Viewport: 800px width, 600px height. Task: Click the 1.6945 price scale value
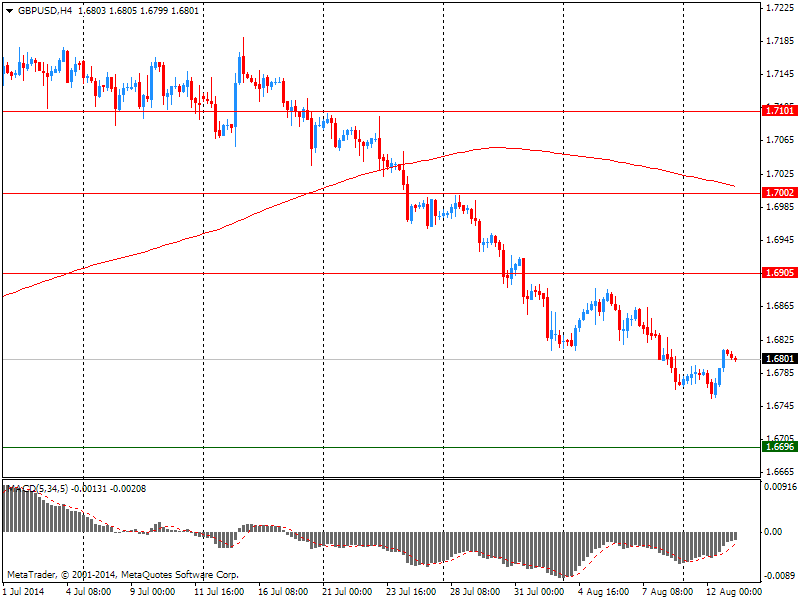pyautogui.click(x=781, y=240)
